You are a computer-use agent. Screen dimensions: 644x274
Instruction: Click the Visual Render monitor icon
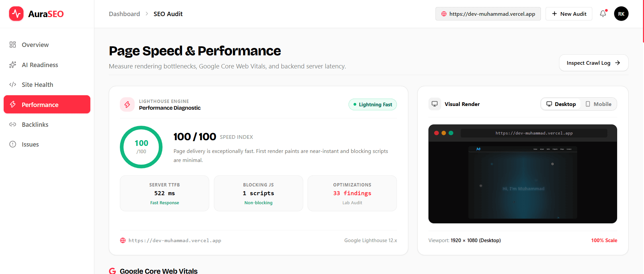(x=434, y=104)
